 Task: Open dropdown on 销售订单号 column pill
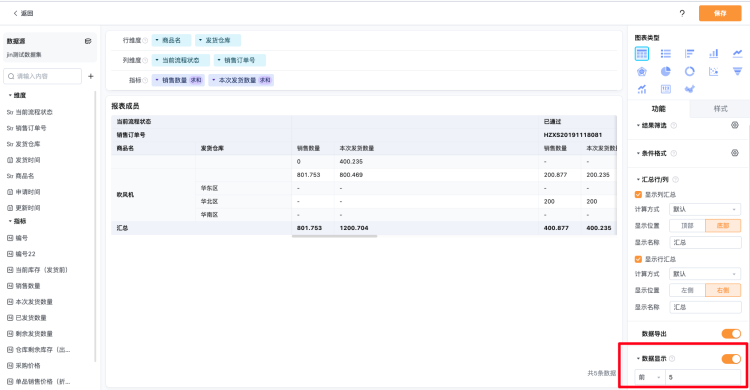tap(219, 60)
